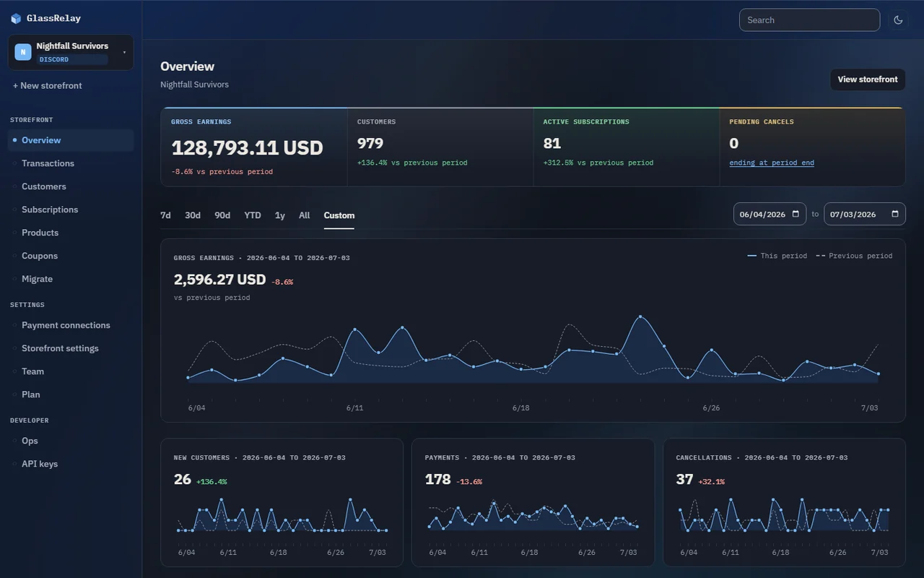Go to Transactions in the sidebar
Viewport: 924px width, 578px height.
71,163
